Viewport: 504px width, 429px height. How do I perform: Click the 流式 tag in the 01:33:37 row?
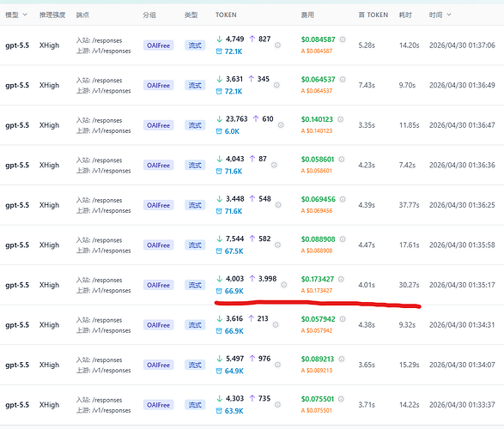(195, 405)
